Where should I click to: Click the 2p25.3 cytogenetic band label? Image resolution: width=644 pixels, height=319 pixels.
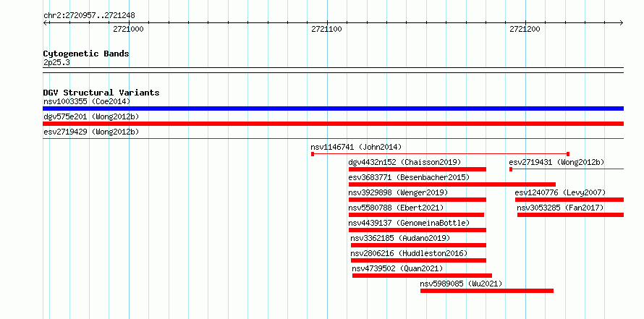(56, 63)
